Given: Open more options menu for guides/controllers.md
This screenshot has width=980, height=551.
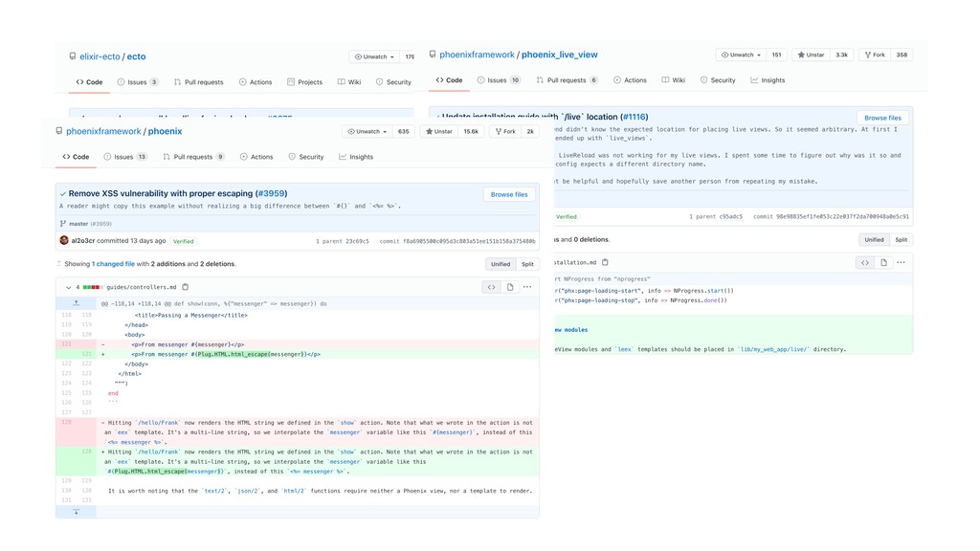Looking at the screenshot, I should [x=527, y=287].
